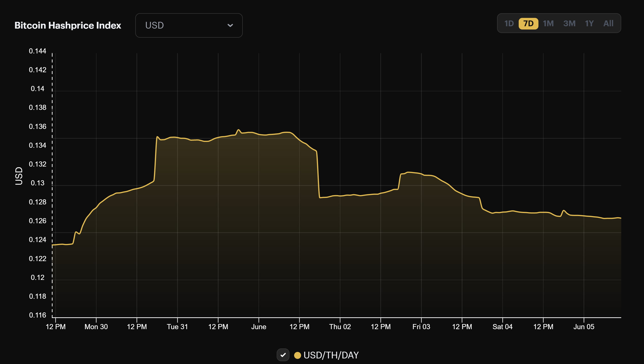This screenshot has width=644, height=364.
Task: Click the Thu 02 axis tick label
Action: [340, 327]
